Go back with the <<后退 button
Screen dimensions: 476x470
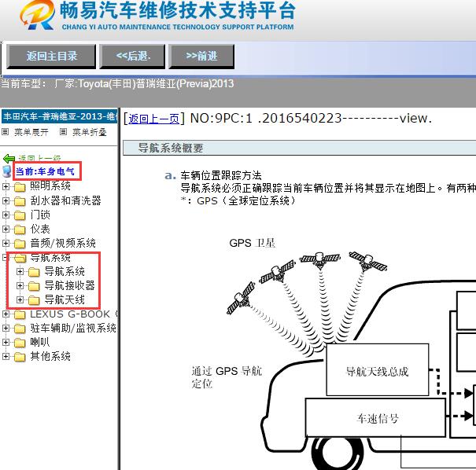click(133, 56)
